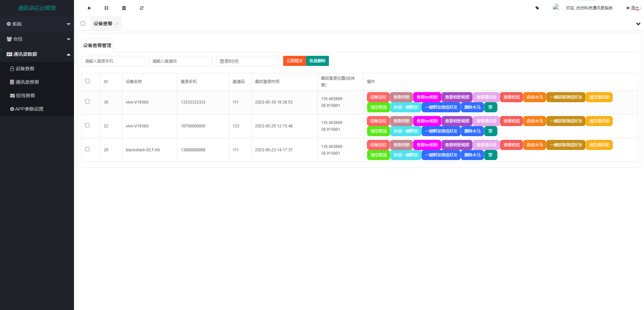Toggle the select-all checkbox in table header
This screenshot has height=310, width=644.
[x=87, y=81]
